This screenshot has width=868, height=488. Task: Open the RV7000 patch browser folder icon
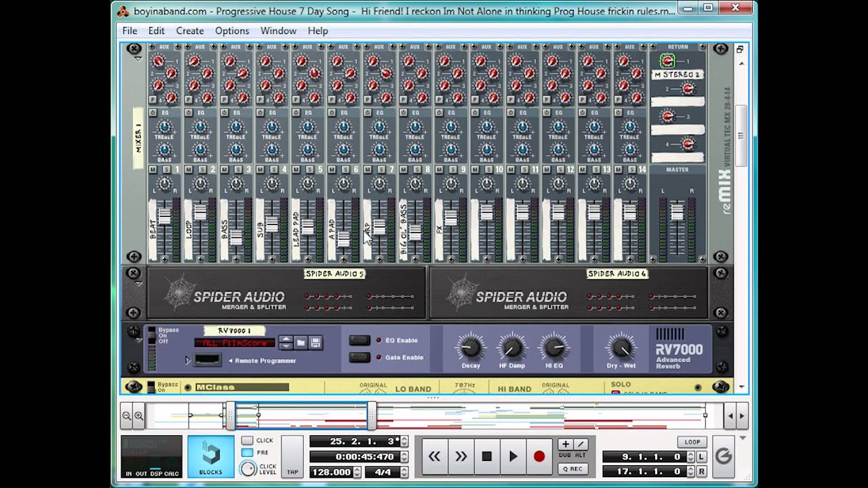coord(300,343)
